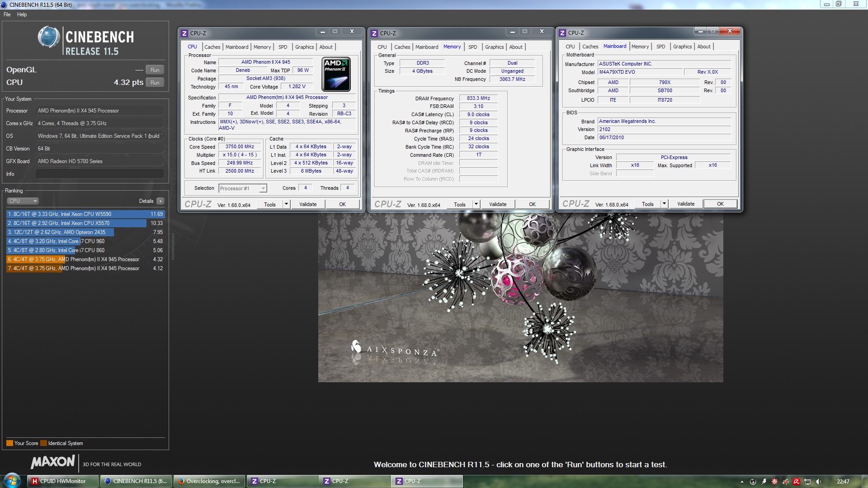
Task: Run the CPU benchmark
Action: [155, 83]
